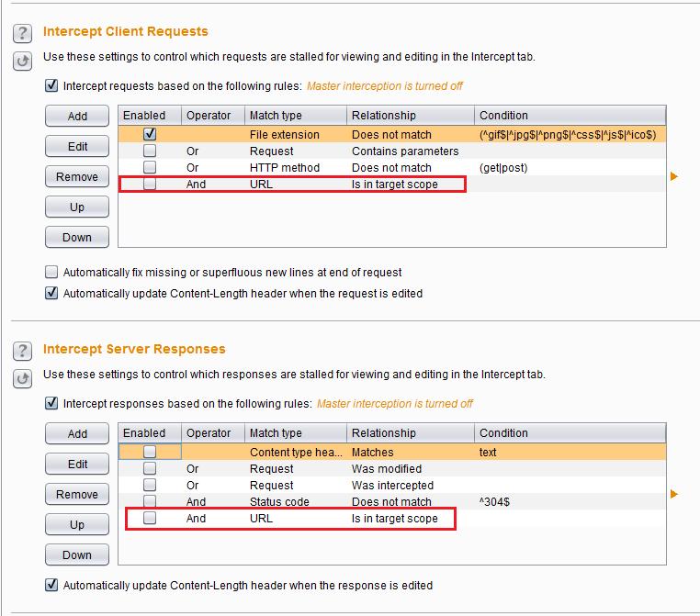Click Edit button for client request rules
700x616 pixels.
[x=77, y=146]
